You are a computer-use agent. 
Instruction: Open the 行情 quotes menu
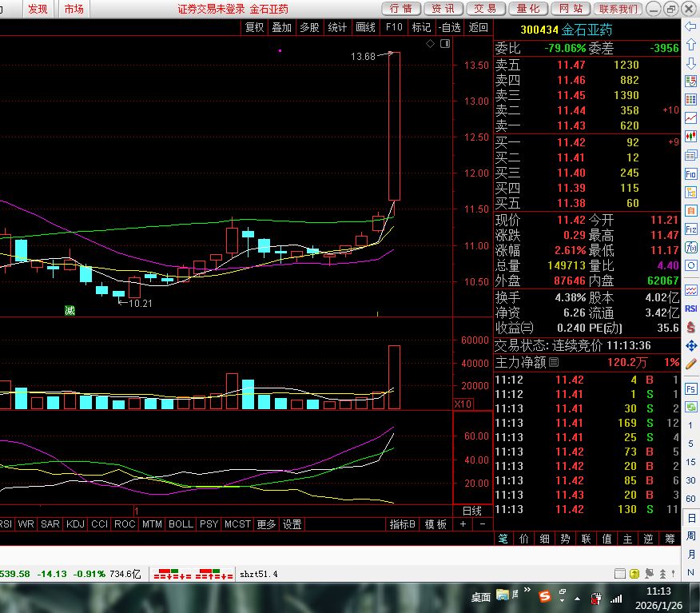pos(402,9)
